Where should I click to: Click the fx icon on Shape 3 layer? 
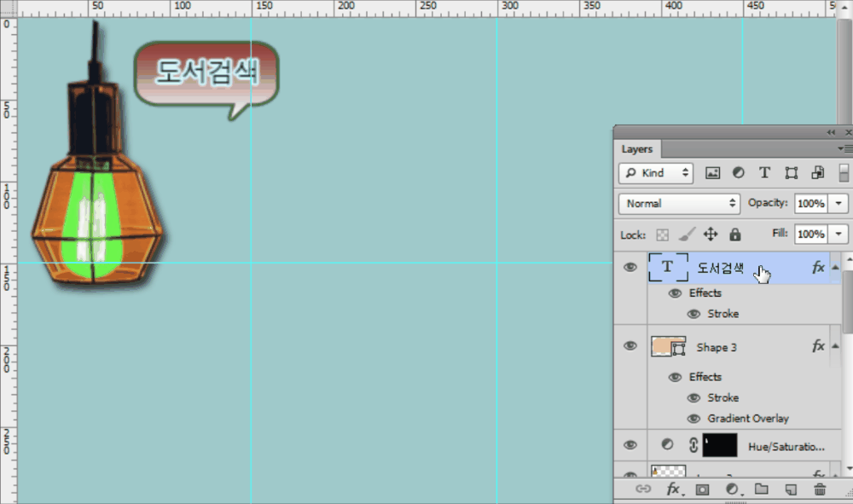[x=818, y=345]
